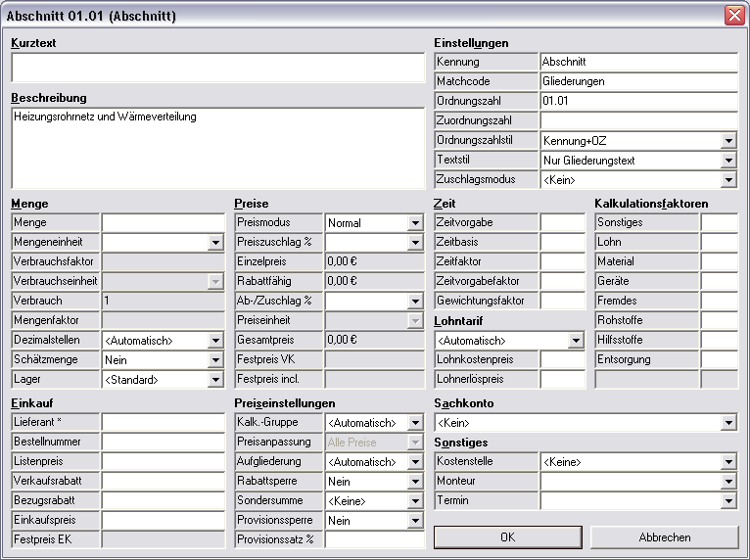The image size is (750, 560).
Task: Click the Fremdes Kalkulationsfaktor field
Action: click(x=720, y=301)
